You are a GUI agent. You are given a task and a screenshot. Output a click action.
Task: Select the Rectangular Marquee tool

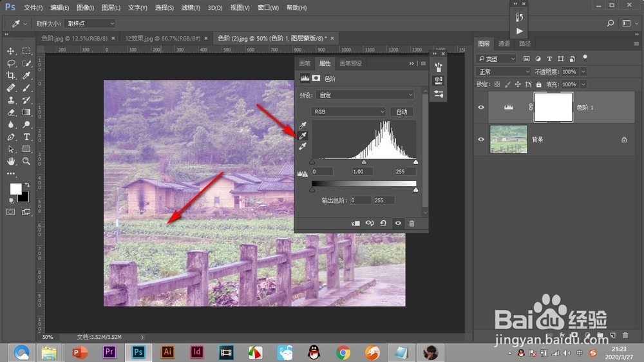pos(26,51)
